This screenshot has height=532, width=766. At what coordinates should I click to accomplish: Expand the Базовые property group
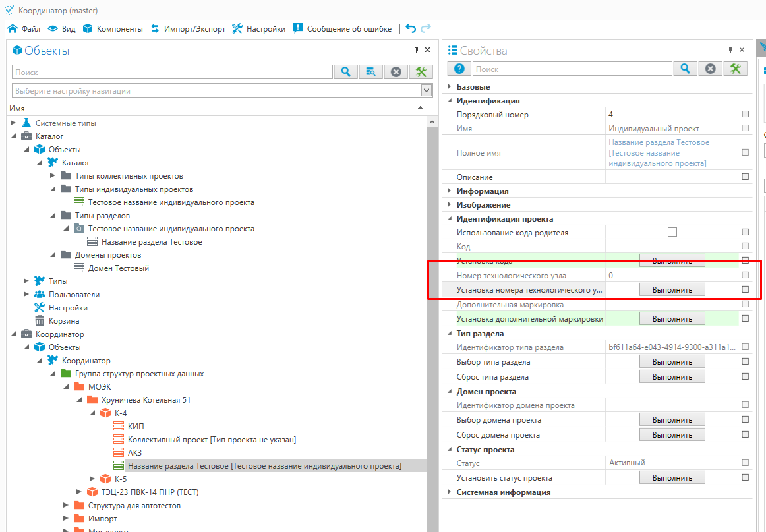click(x=450, y=87)
